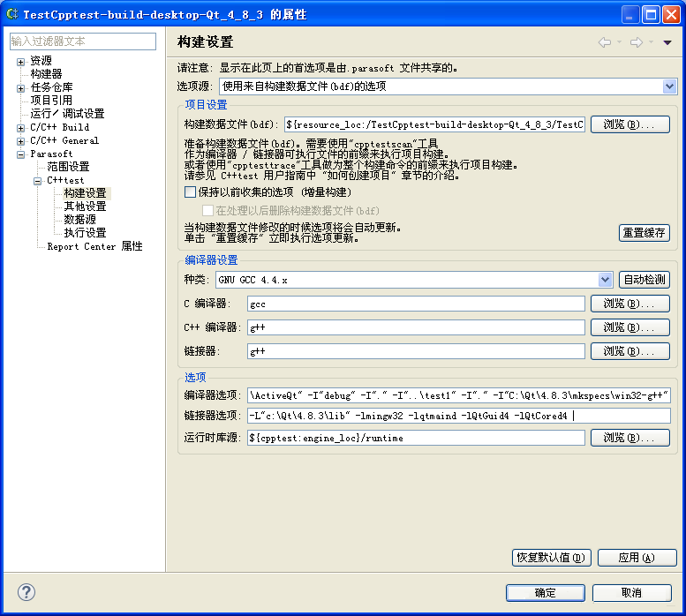Viewport: 686px width, 616px height.
Task: Click the help question mark icon
Action: 26,592
